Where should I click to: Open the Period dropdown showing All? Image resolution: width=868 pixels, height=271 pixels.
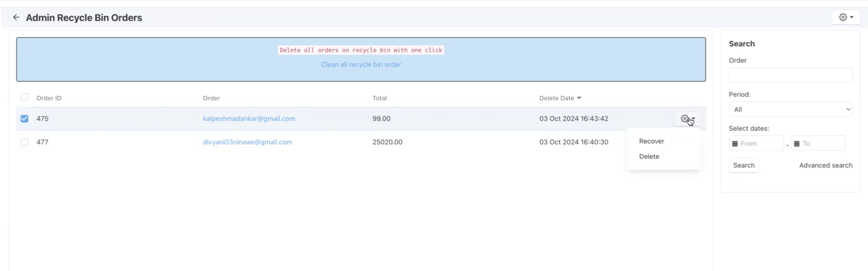790,109
